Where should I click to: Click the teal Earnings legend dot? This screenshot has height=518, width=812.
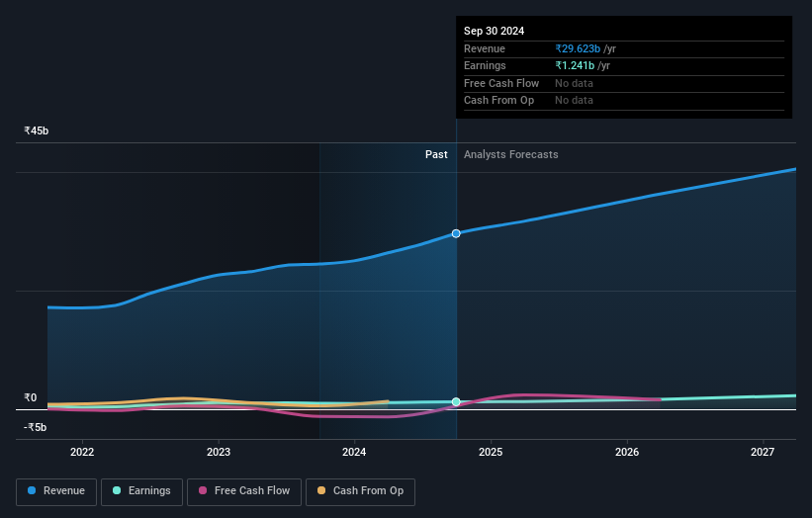[117, 490]
